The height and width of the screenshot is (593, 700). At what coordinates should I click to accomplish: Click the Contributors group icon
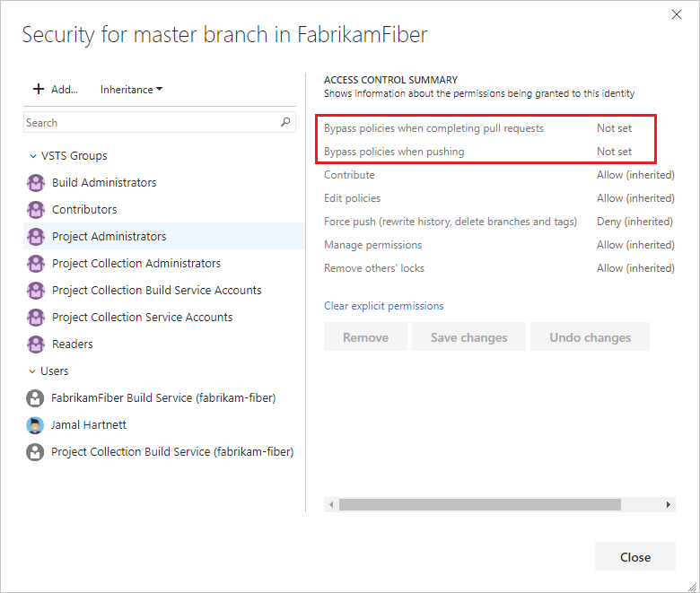(36, 210)
